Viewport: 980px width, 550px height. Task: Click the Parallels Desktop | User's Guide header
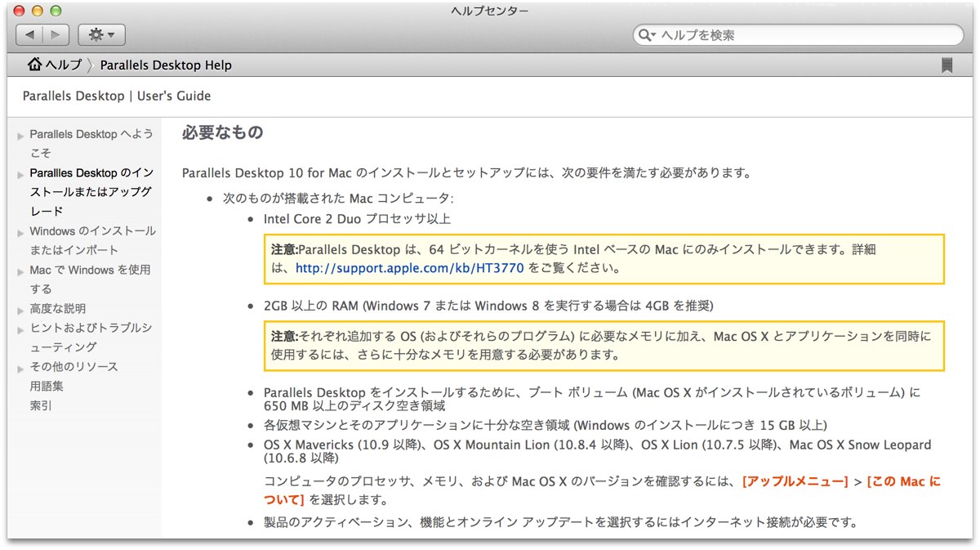(x=117, y=96)
